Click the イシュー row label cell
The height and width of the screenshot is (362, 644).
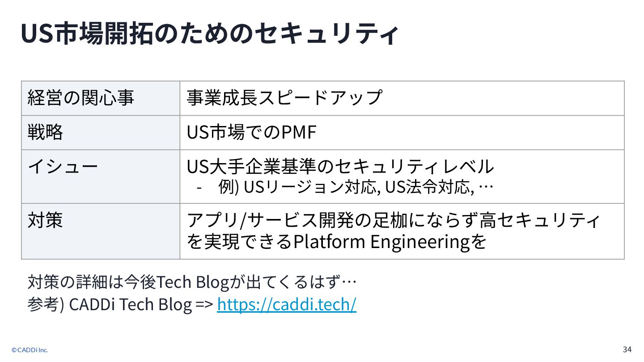pos(101,177)
